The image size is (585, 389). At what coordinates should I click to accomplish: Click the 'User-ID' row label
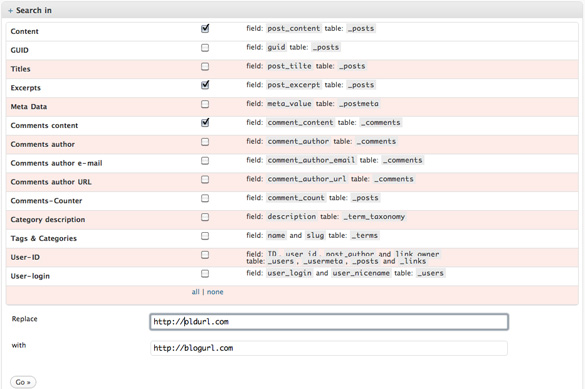click(25, 257)
